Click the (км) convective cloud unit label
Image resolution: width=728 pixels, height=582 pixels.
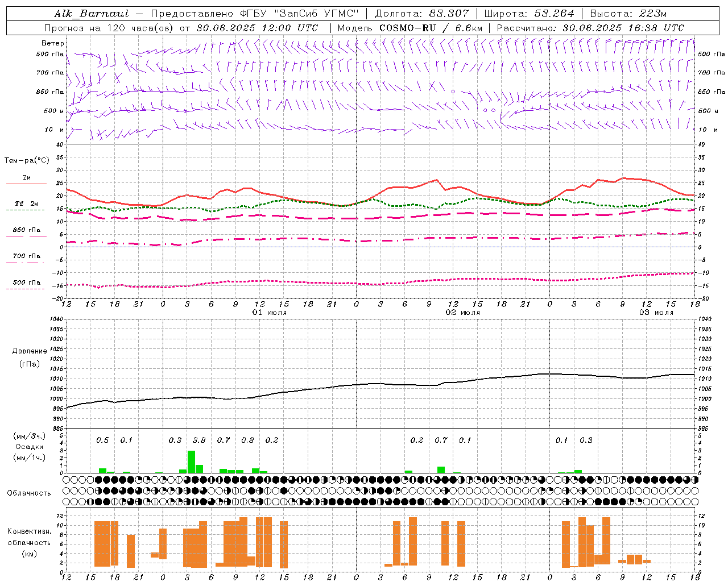[x=29, y=553]
